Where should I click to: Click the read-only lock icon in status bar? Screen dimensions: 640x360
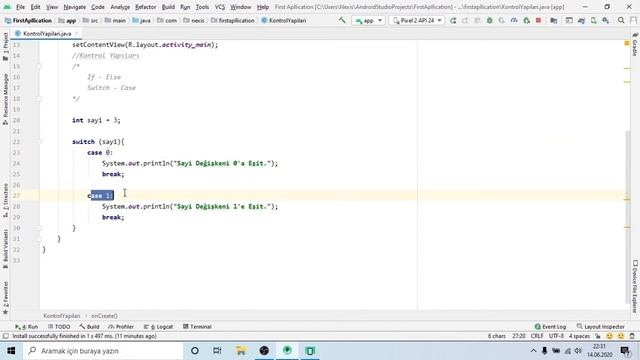point(598,336)
